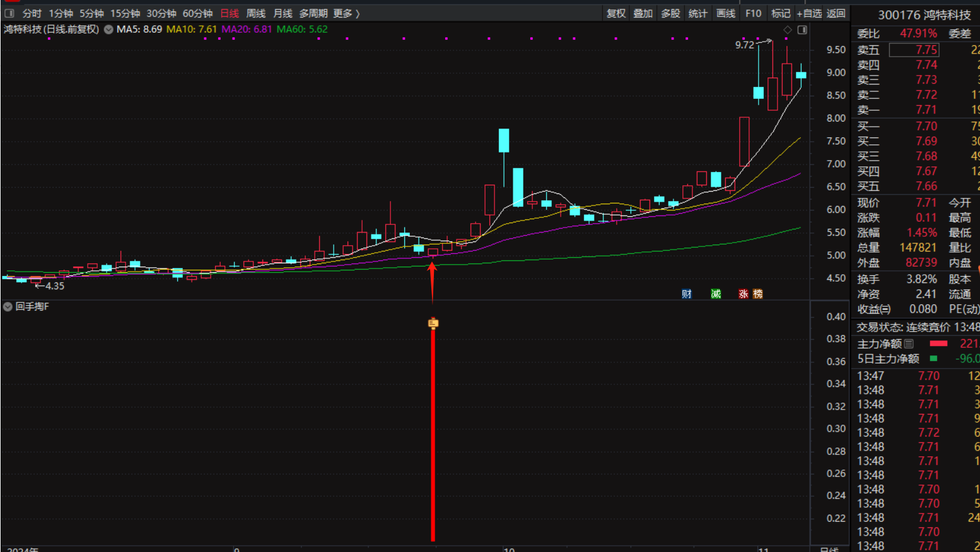Open the 统计 statistics tool
Image resolution: width=980 pixels, height=552 pixels.
698,13
